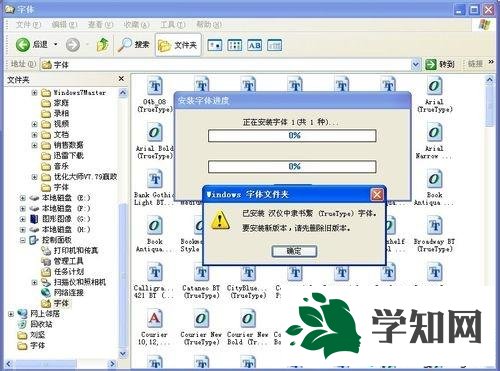Switch to font Similarity view (AB)
Image resolution: width=500 pixels, height=371 pixels.
coord(255,45)
